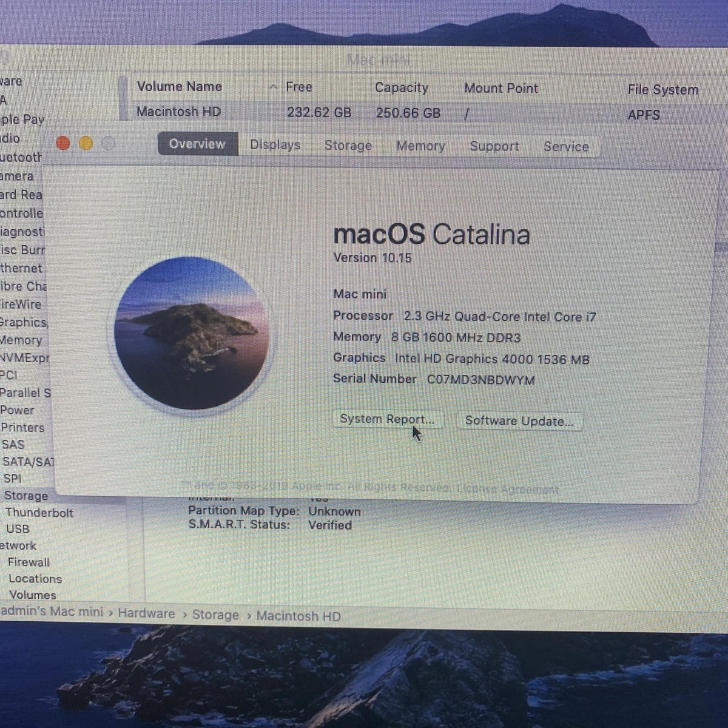Viewport: 728px width, 728px height.
Task: Click the Capacity column header
Action: click(402, 88)
